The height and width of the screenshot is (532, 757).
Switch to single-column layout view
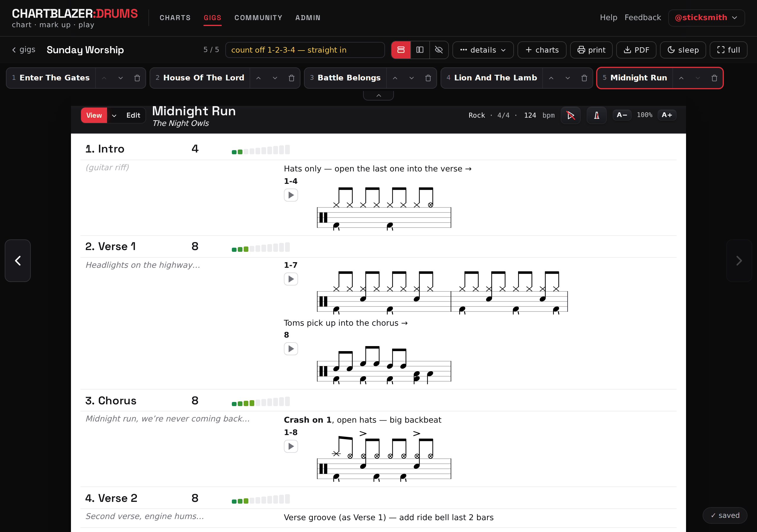pyautogui.click(x=401, y=50)
